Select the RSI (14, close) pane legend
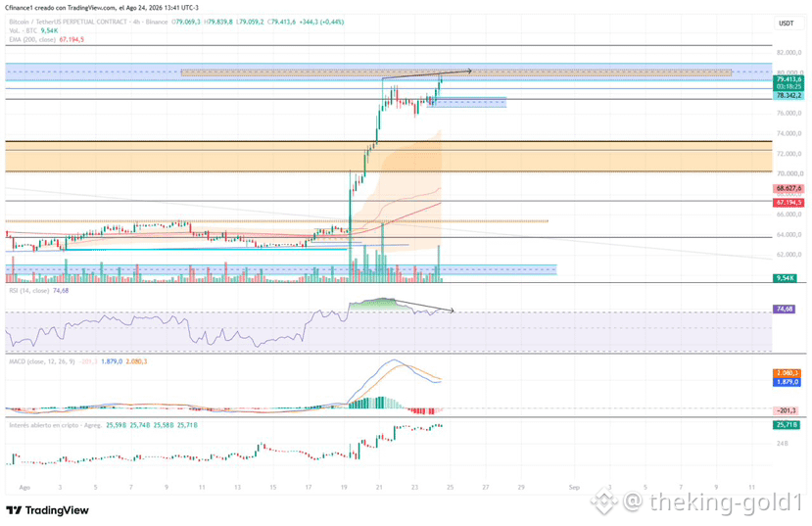The height and width of the screenshot is (526, 812). coord(29,291)
